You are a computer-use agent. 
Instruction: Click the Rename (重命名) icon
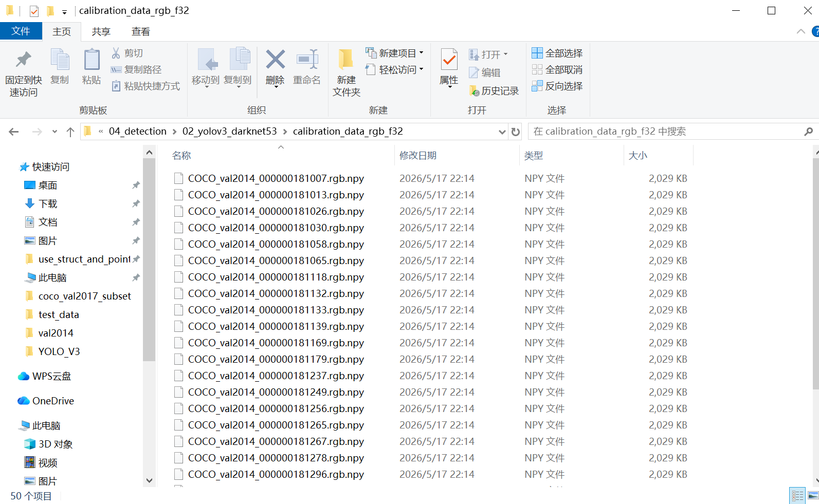point(307,59)
